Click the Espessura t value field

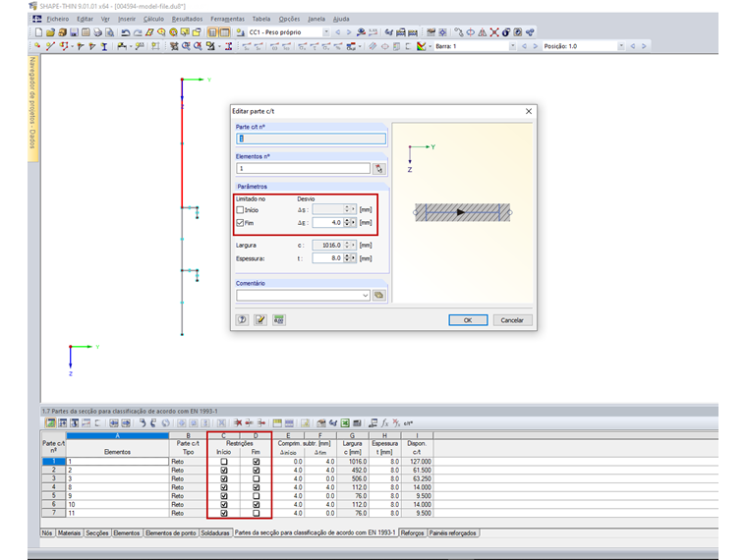[327, 258]
